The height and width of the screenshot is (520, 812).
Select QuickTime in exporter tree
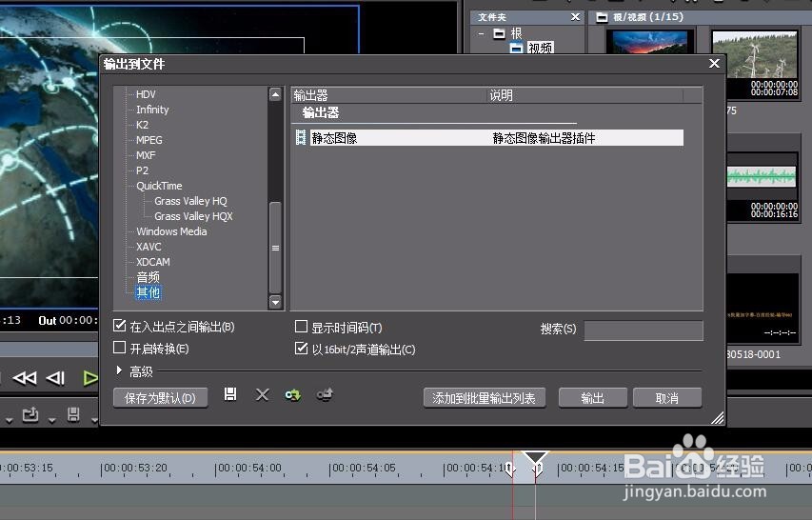click(159, 186)
